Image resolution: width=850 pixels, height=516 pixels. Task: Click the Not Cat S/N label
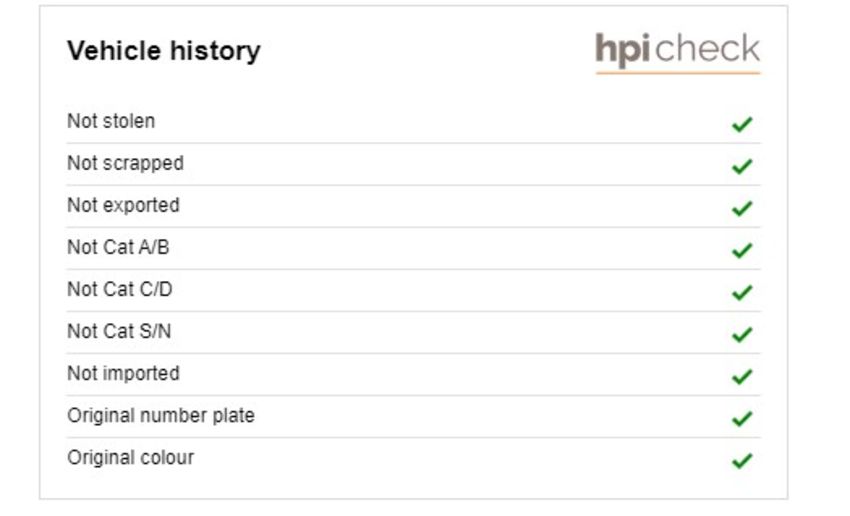(119, 331)
